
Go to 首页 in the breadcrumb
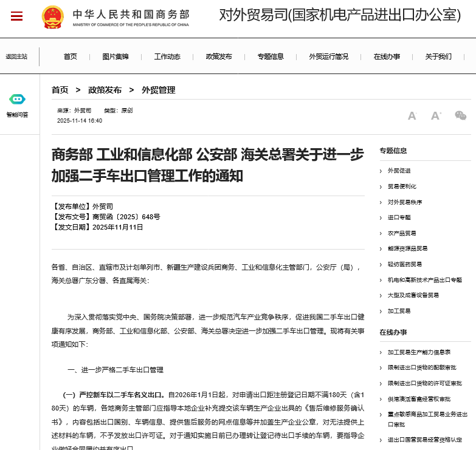tap(60, 90)
